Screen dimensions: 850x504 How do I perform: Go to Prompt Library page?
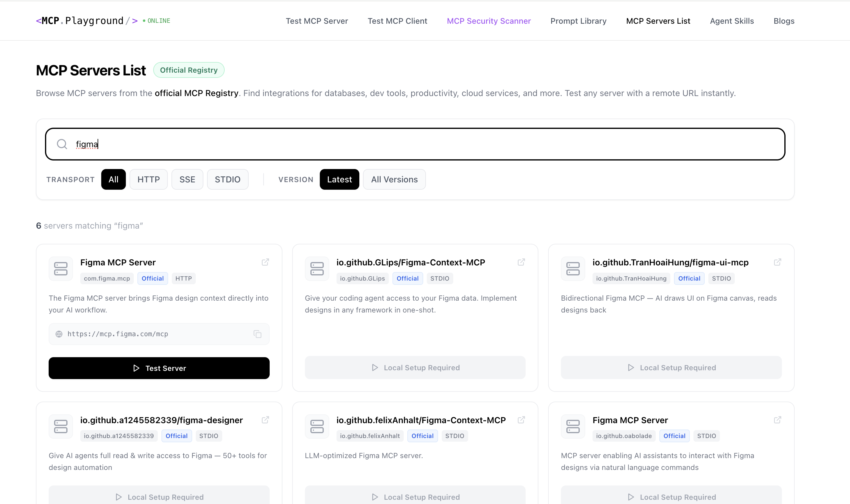[578, 21]
